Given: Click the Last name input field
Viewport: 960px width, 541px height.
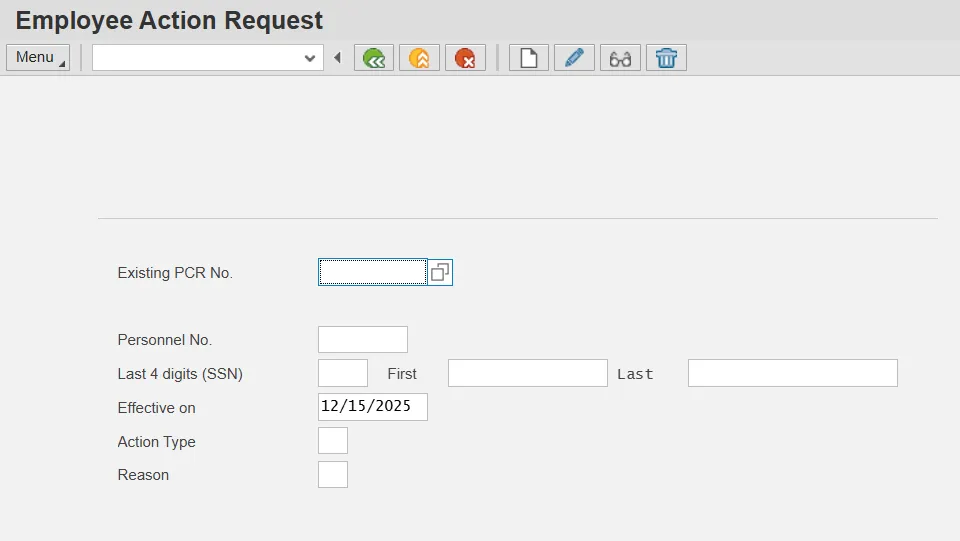Looking at the screenshot, I should point(792,373).
